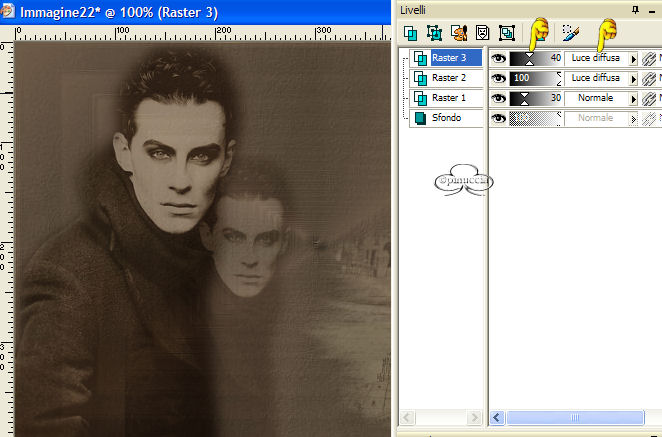Create a new layer group
The image size is (662, 437).
pyautogui.click(x=507, y=33)
